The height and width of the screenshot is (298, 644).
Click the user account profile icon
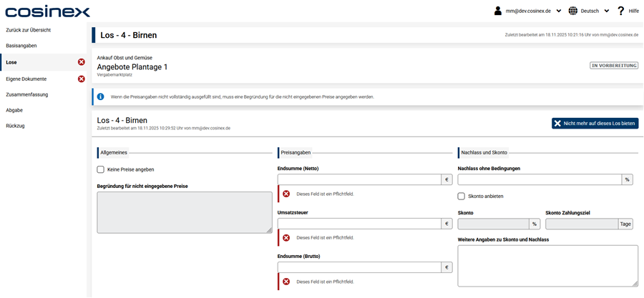(498, 11)
